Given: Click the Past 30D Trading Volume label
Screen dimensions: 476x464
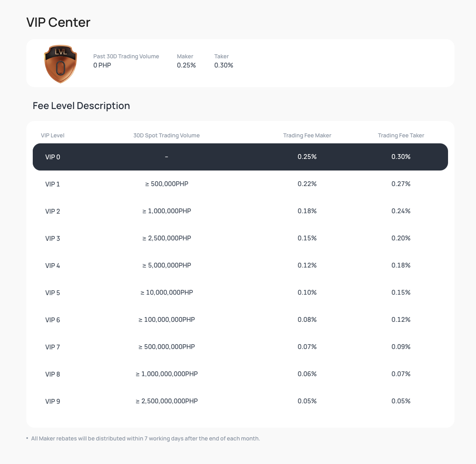Looking at the screenshot, I should click(126, 56).
